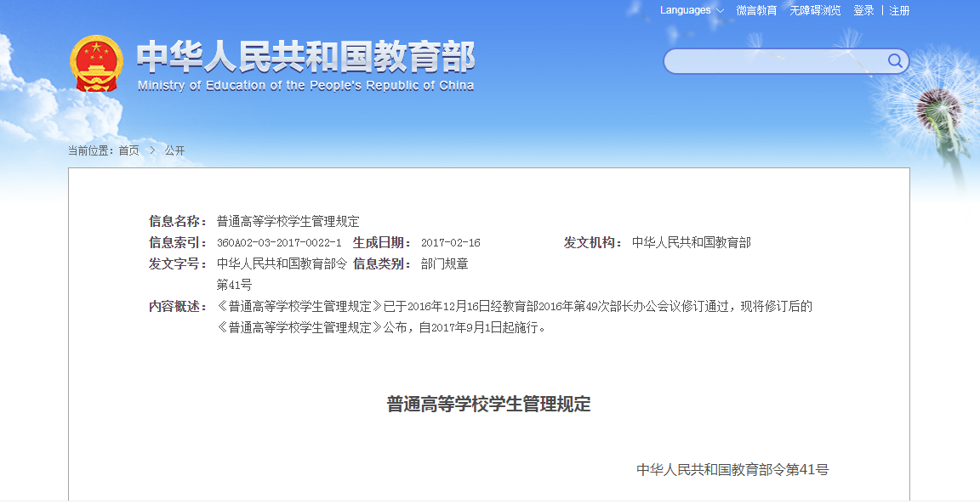The image size is (980, 504).
Task: Click the search magnifier icon
Action: [x=895, y=60]
